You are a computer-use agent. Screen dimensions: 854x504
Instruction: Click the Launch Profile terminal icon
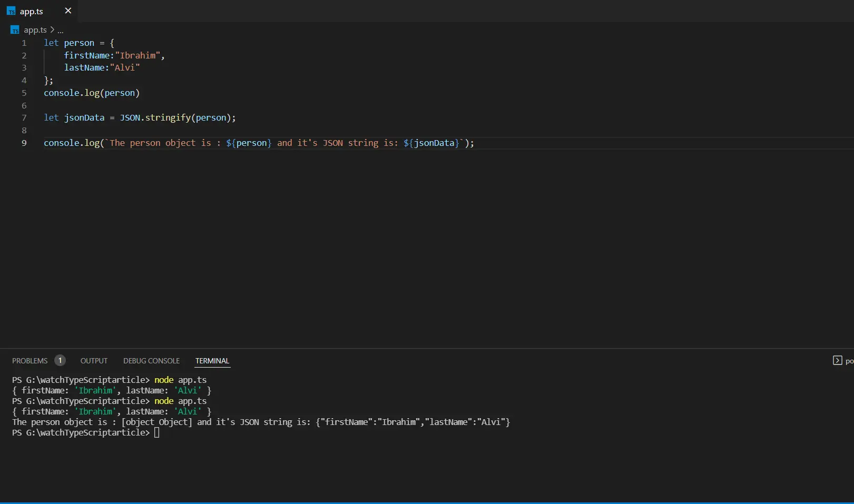[x=838, y=360]
